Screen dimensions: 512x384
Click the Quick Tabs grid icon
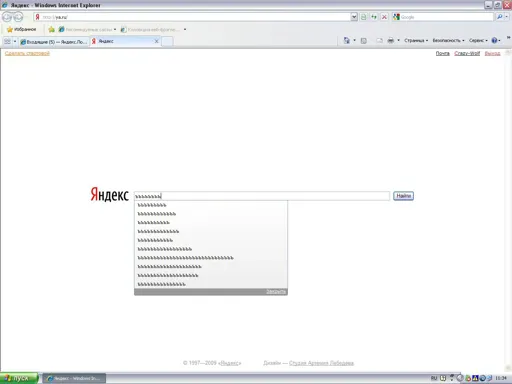[x=7, y=41]
